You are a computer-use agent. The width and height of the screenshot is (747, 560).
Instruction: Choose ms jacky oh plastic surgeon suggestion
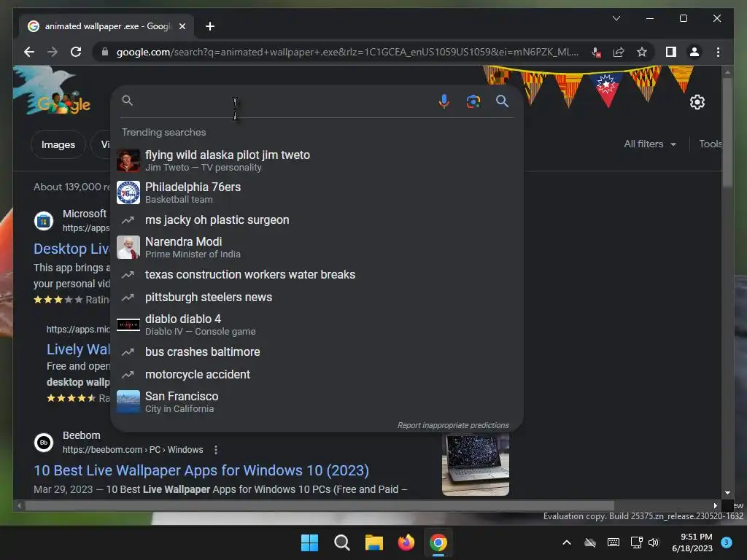coord(317,220)
